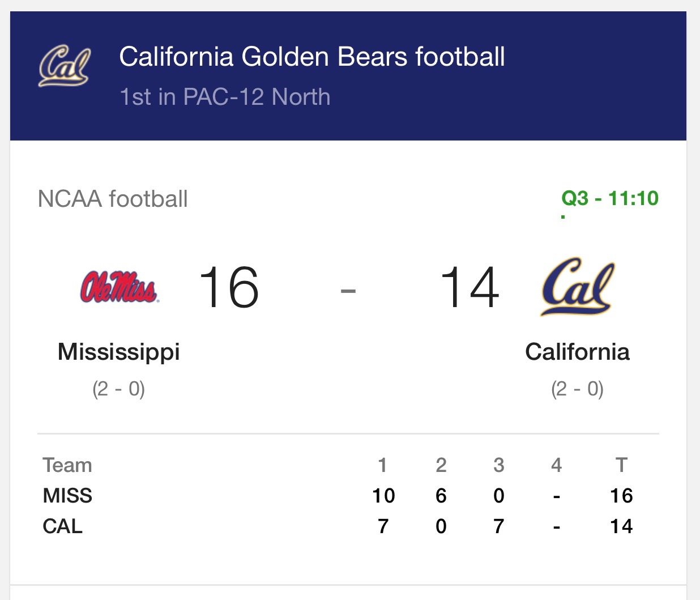Click California's (2 - 0) record
The width and height of the screenshot is (700, 600).
[x=577, y=389]
